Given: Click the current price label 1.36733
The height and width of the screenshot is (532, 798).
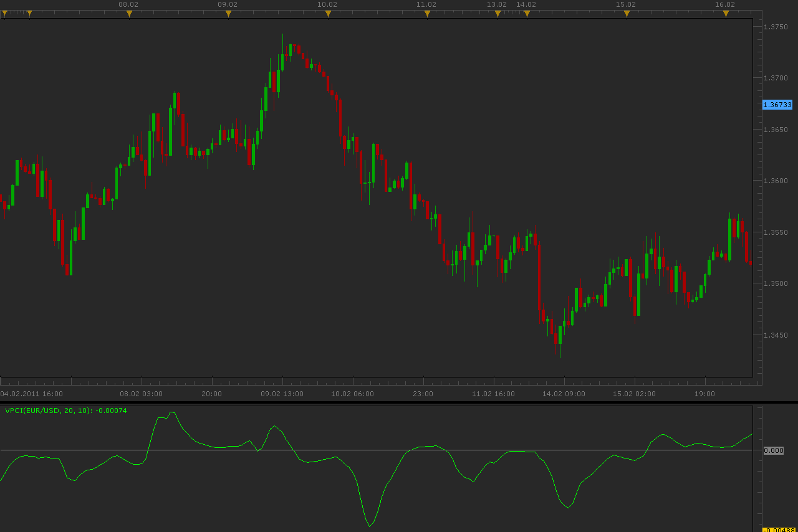Looking at the screenshot, I should point(777,105).
